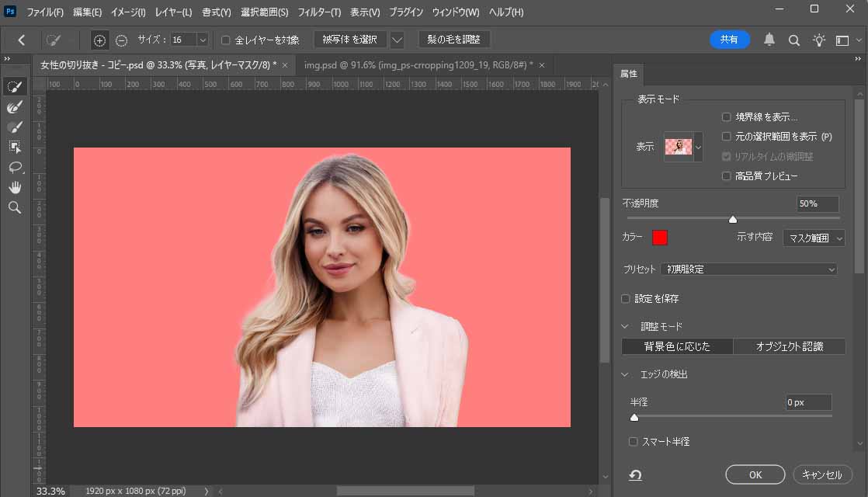Select the Lasso tool
Viewport: 868px width, 497px height.
point(15,167)
